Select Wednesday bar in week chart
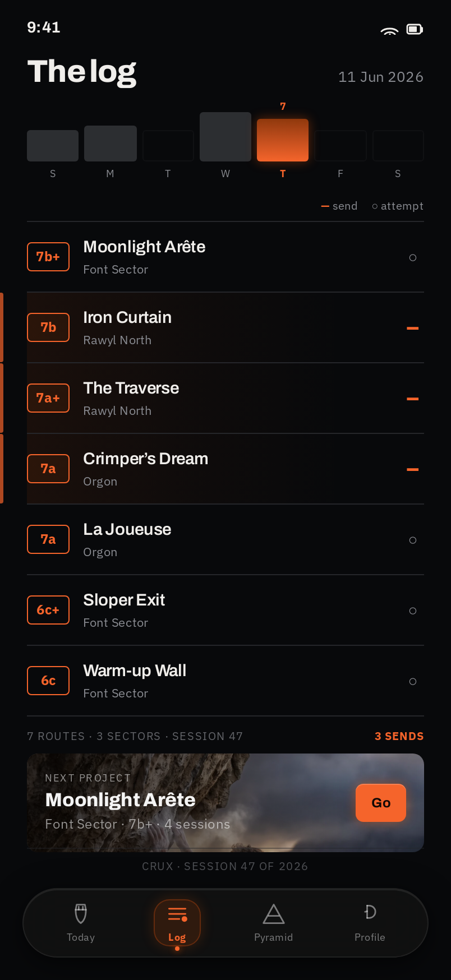Viewport: 451px width, 980px height. coord(225,137)
